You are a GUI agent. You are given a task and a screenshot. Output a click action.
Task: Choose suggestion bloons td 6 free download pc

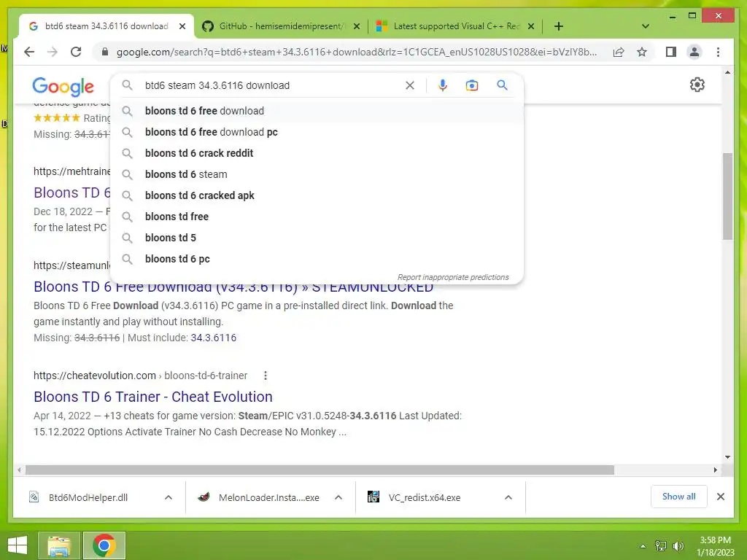(317, 132)
